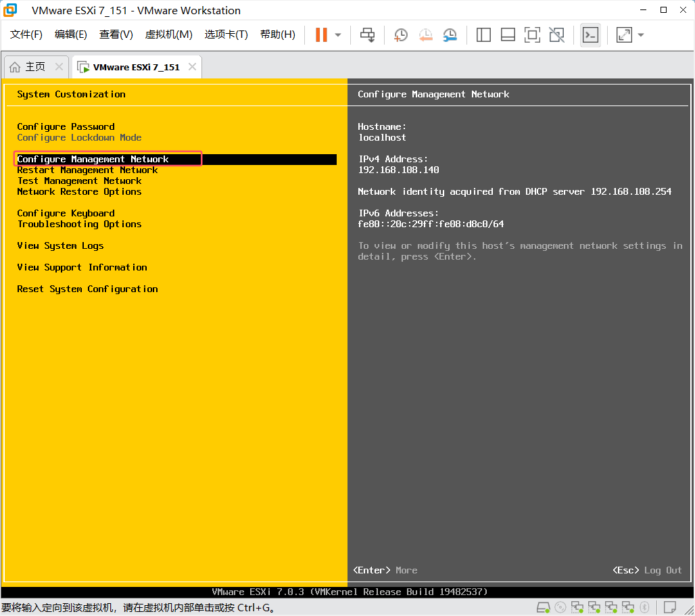Toggle the thumbnail bar view
This screenshot has width=695, height=616.
[x=508, y=34]
